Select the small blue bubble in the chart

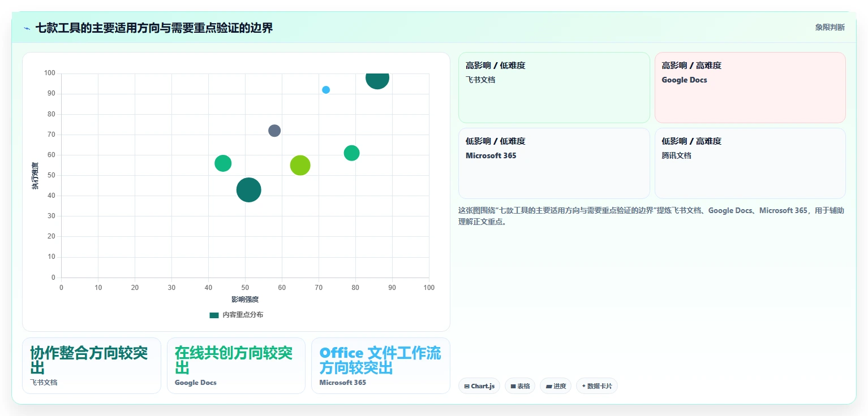click(326, 90)
